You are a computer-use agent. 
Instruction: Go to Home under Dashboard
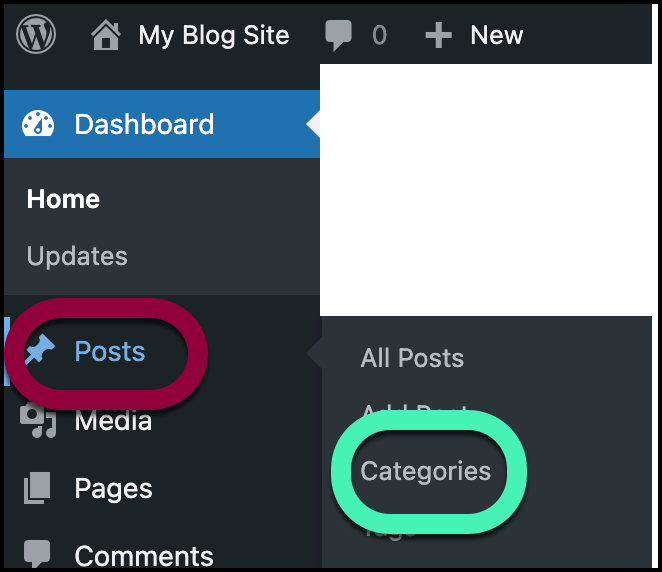point(63,199)
